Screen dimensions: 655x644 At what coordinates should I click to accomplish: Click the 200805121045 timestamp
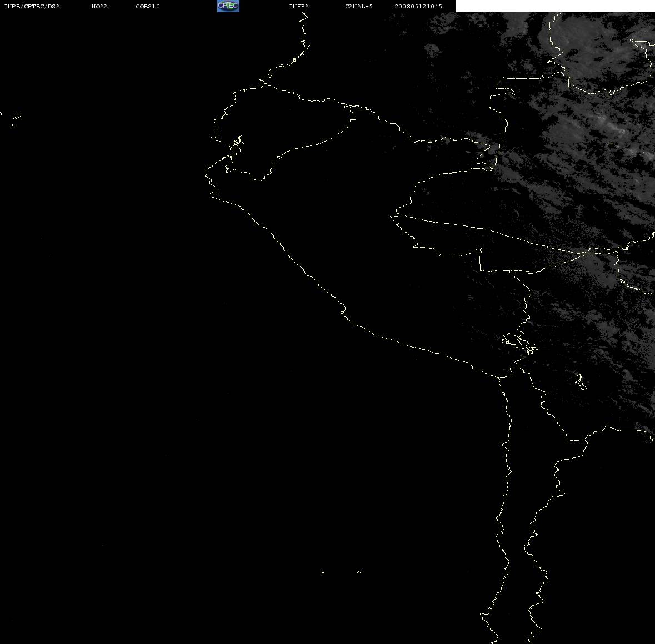tap(418, 6)
